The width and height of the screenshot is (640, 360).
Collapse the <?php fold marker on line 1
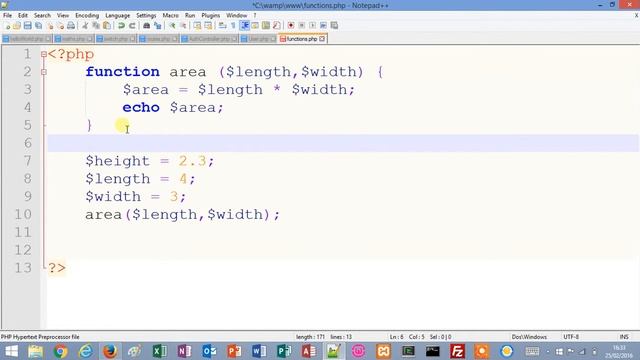(44, 54)
